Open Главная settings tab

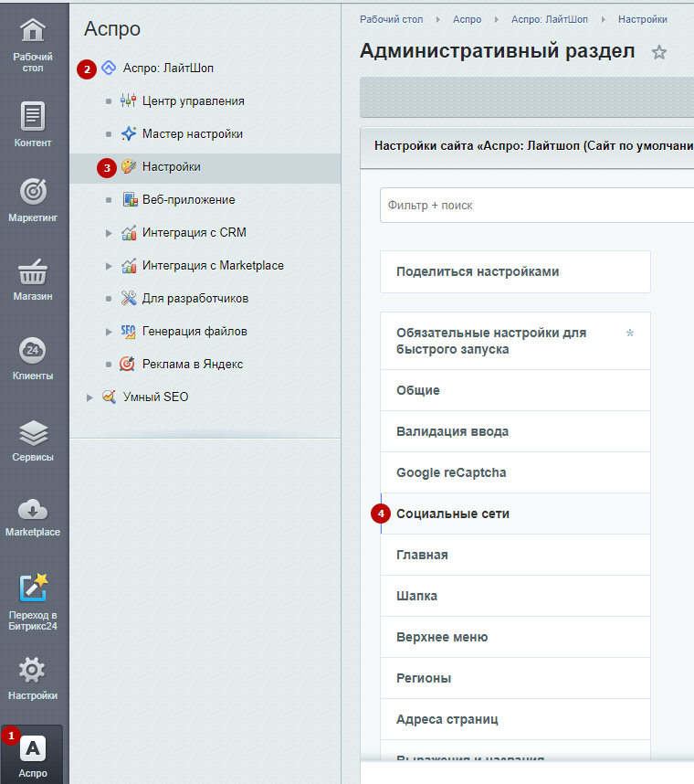click(x=515, y=555)
